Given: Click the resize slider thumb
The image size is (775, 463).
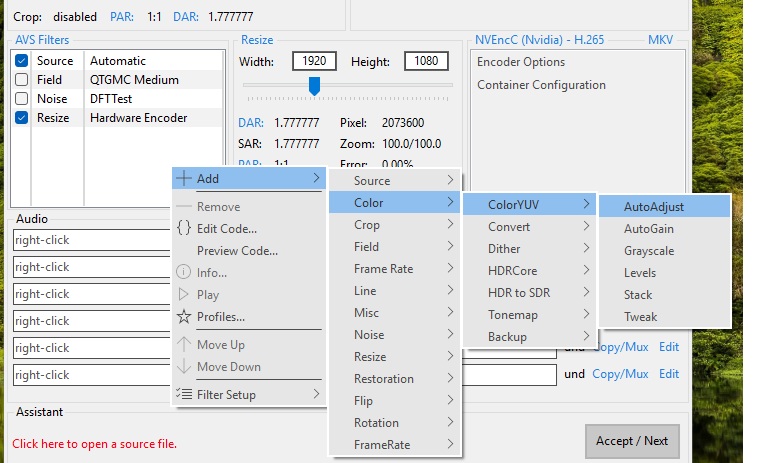Looking at the screenshot, I should click(x=314, y=85).
